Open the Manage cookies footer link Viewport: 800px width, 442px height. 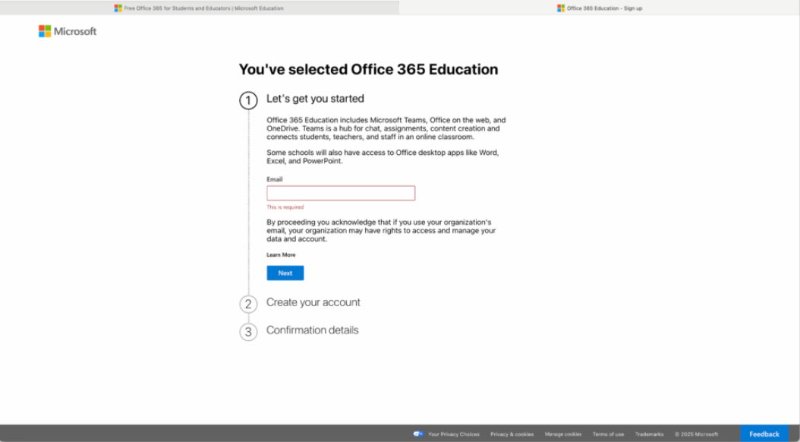point(563,434)
